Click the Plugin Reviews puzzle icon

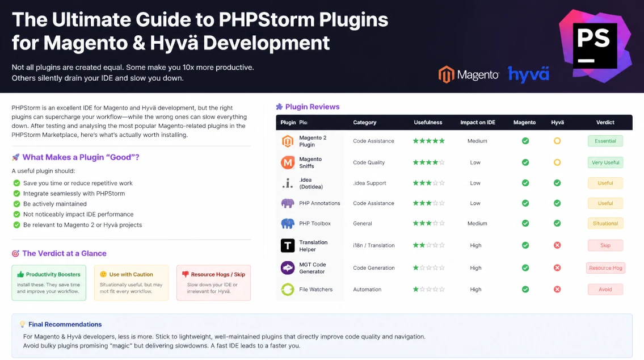(279, 107)
